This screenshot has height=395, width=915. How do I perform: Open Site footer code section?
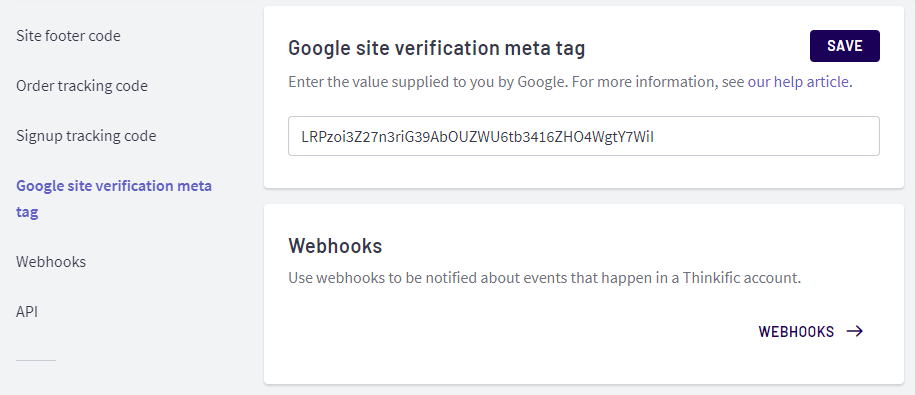tap(68, 36)
